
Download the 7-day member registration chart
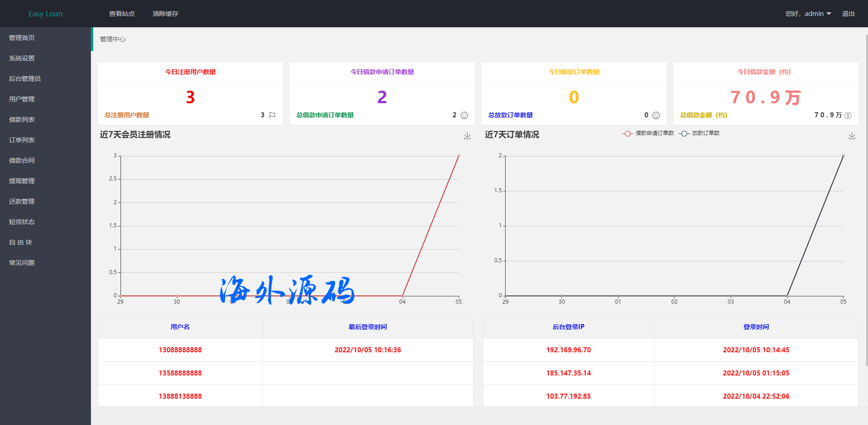[467, 135]
